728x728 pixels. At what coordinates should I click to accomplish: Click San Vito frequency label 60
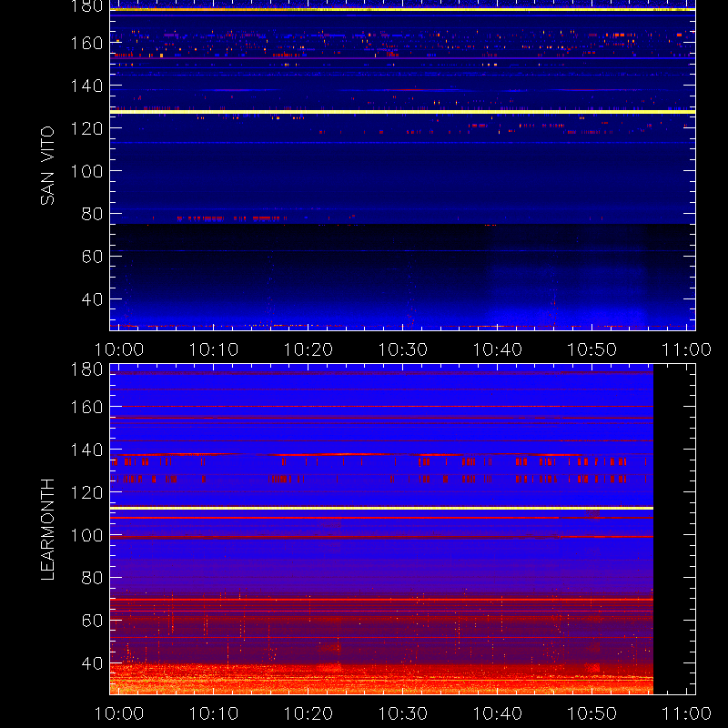(92, 257)
